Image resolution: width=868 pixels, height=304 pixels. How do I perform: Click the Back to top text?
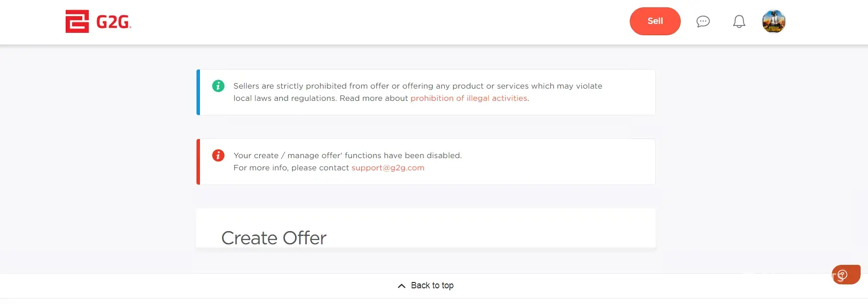pyautogui.click(x=432, y=285)
